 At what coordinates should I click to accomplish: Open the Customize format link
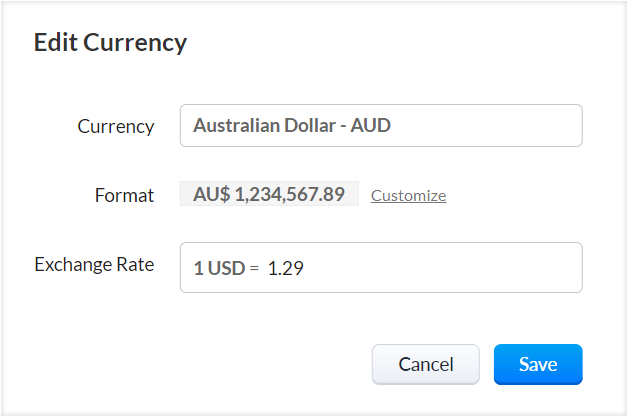(x=408, y=196)
